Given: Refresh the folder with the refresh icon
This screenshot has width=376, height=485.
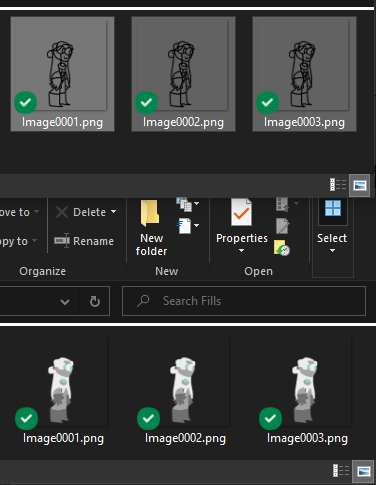Looking at the screenshot, I should [x=95, y=301].
